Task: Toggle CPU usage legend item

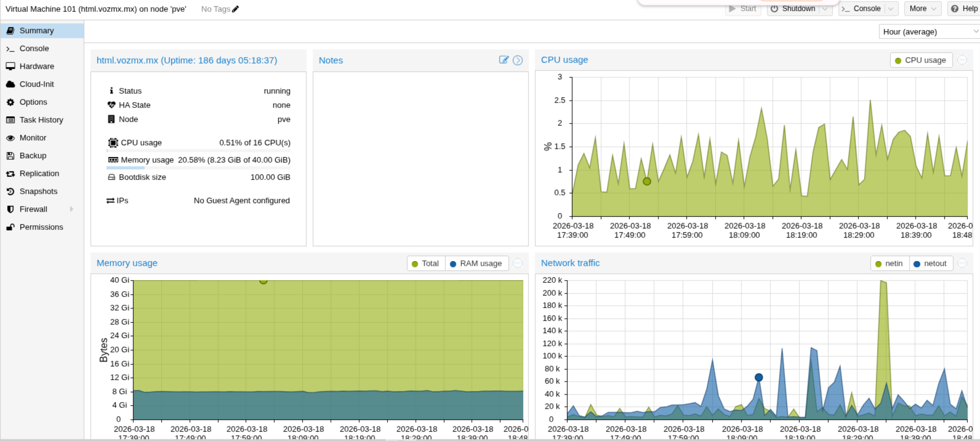Action: click(x=921, y=60)
